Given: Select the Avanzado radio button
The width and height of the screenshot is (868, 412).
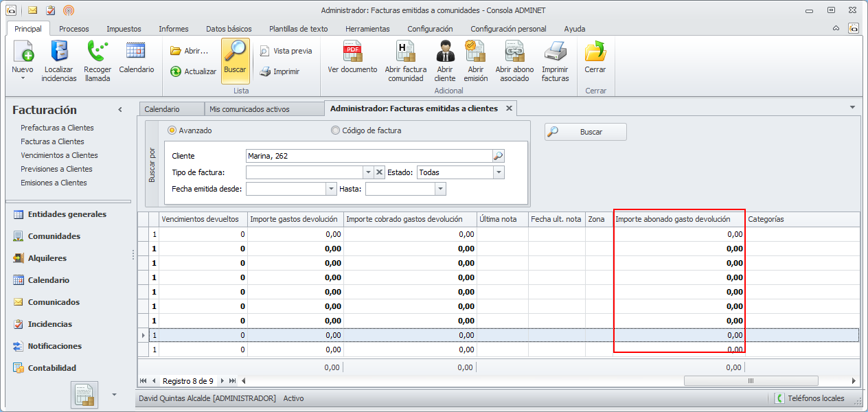Looking at the screenshot, I should [x=172, y=130].
